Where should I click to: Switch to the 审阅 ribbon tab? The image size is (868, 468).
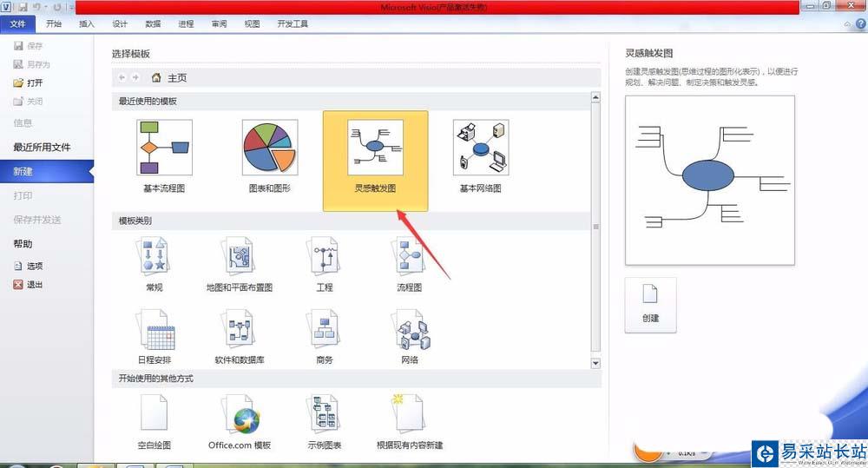coord(220,23)
